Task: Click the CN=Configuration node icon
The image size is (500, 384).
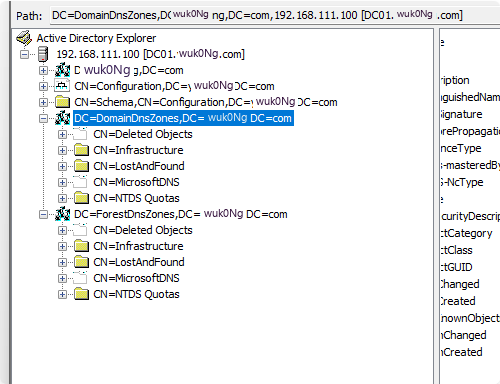Action: click(x=62, y=86)
